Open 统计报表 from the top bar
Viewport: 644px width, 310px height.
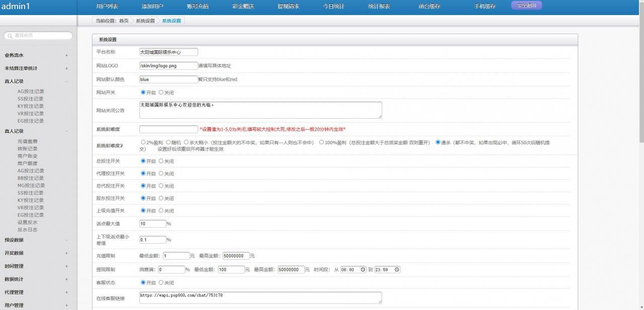pos(379,7)
